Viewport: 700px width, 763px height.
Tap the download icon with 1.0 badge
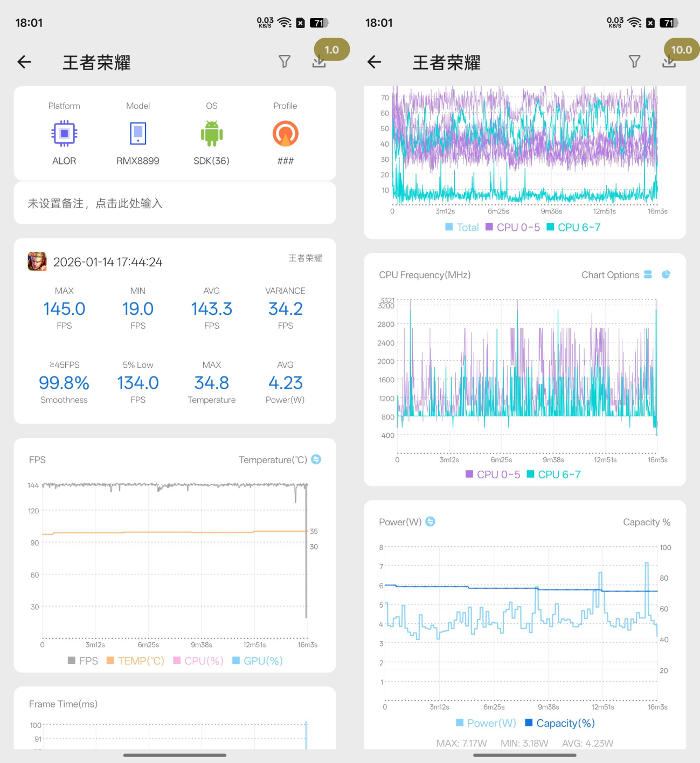(x=319, y=61)
